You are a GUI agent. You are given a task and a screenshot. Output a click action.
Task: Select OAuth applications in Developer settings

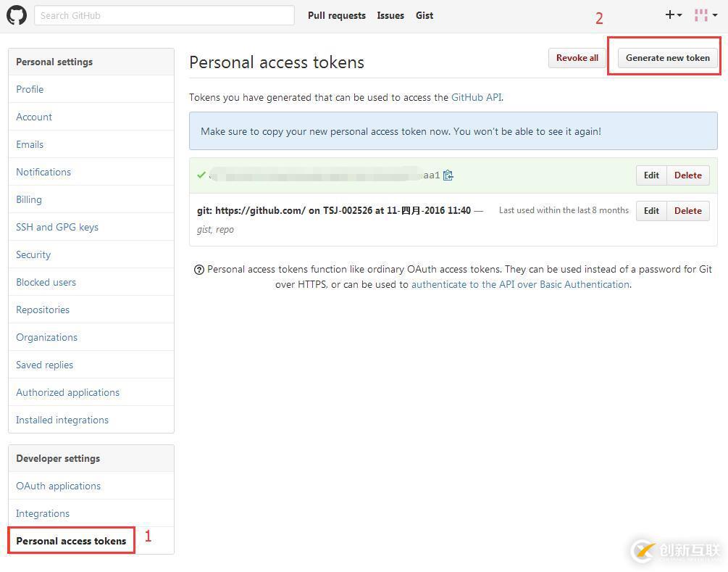pos(58,486)
